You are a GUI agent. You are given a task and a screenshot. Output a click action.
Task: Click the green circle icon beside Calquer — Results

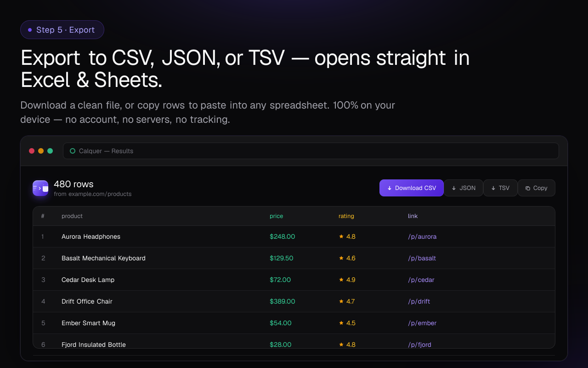73,151
